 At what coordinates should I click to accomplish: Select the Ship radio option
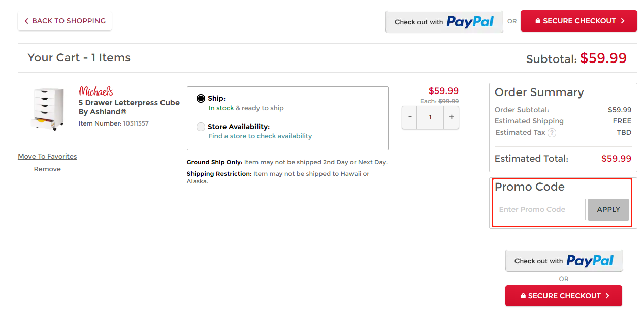click(201, 99)
